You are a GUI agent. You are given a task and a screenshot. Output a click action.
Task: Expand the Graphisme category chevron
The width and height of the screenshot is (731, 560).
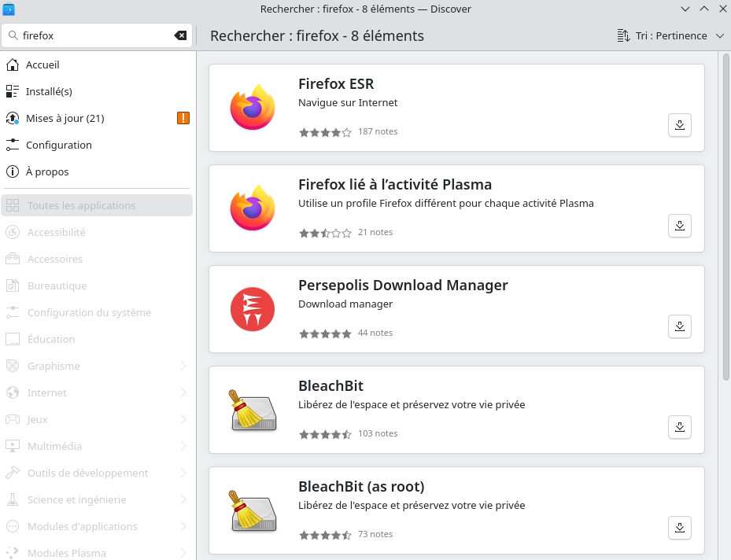point(183,366)
